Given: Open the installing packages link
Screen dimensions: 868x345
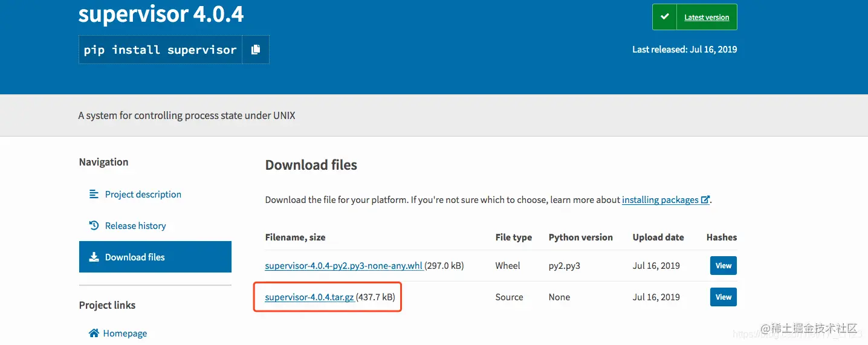Looking at the screenshot, I should [x=660, y=199].
